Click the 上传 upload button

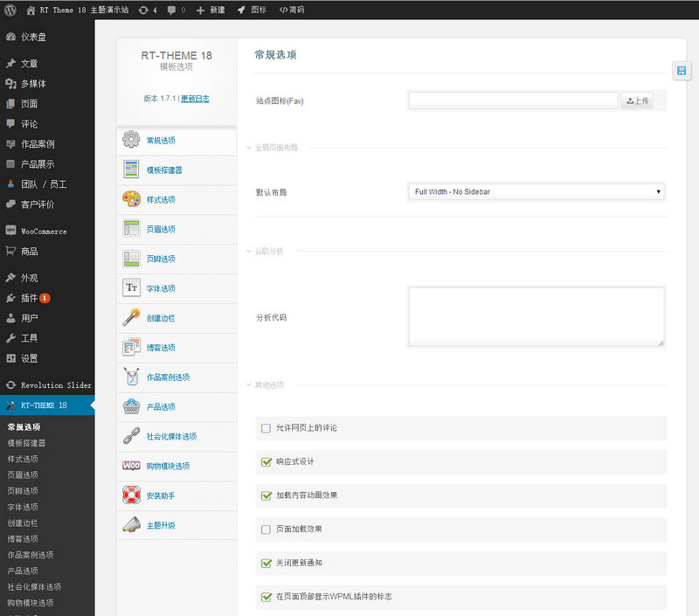click(637, 100)
